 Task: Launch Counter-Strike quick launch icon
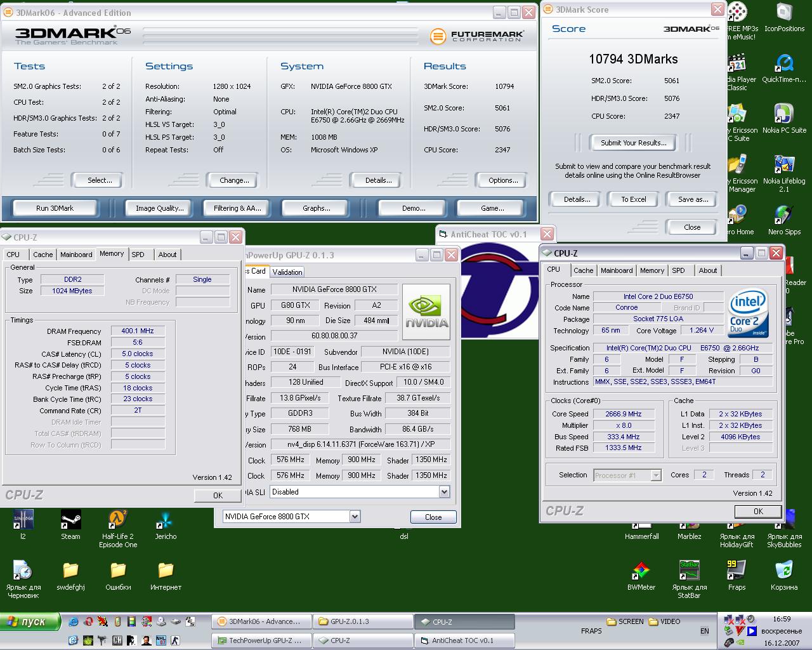point(175,640)
